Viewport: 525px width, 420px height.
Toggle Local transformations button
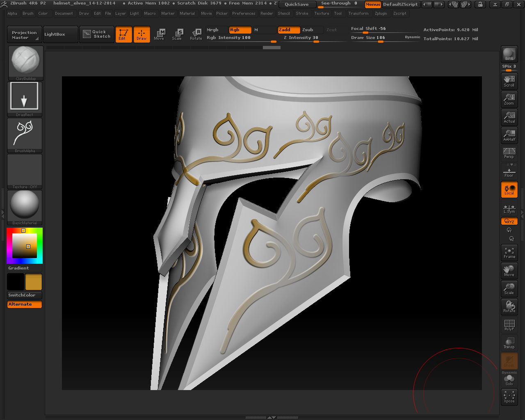pyautogui.click(x=509, y=189)
